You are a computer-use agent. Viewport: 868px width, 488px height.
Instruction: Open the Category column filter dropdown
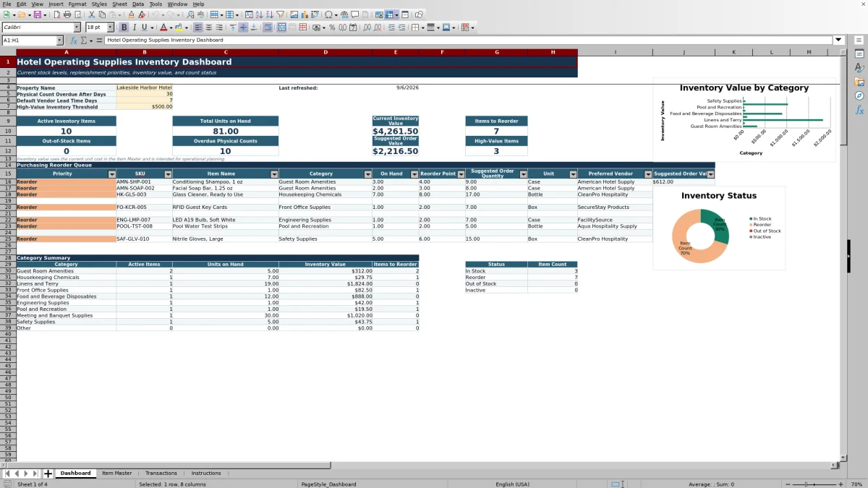pos(367,174)
